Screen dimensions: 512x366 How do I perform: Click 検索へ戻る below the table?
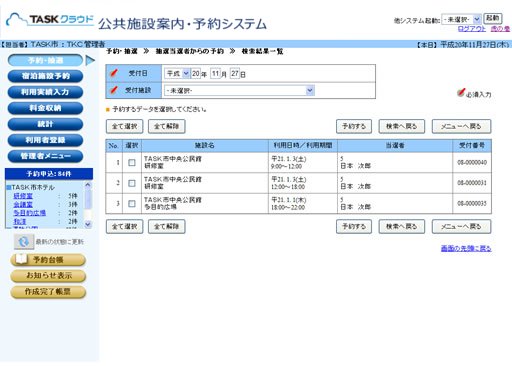[x=401, y=227]
